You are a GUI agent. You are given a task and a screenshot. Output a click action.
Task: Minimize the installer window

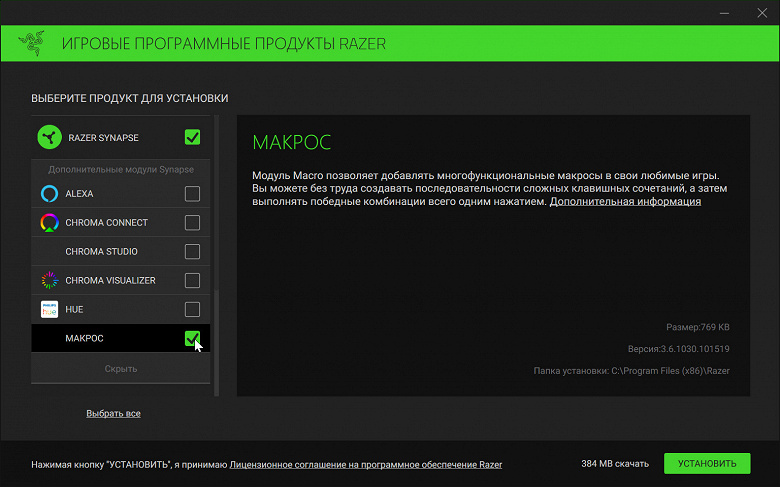[724, 13]
